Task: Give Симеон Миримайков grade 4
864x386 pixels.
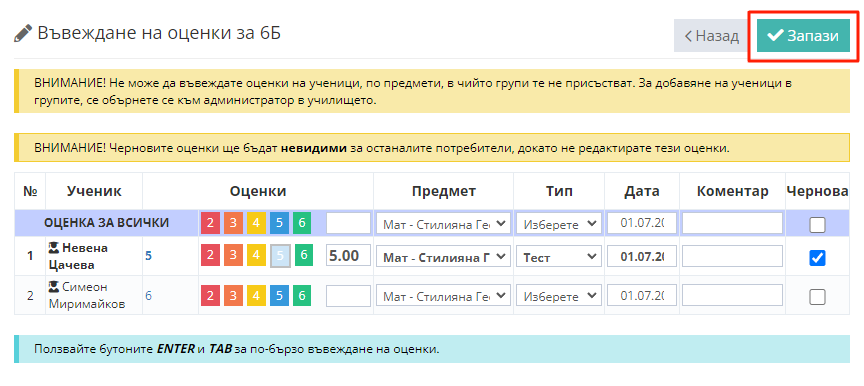Action: 256,296
